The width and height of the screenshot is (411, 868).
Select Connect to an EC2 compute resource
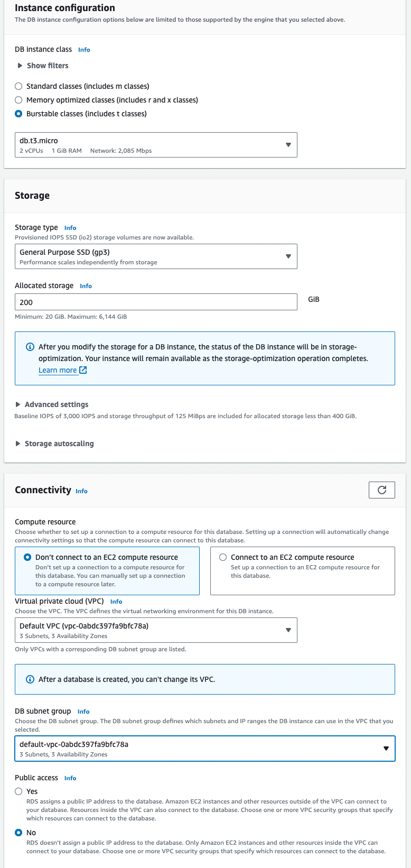(x=223, y=557)
